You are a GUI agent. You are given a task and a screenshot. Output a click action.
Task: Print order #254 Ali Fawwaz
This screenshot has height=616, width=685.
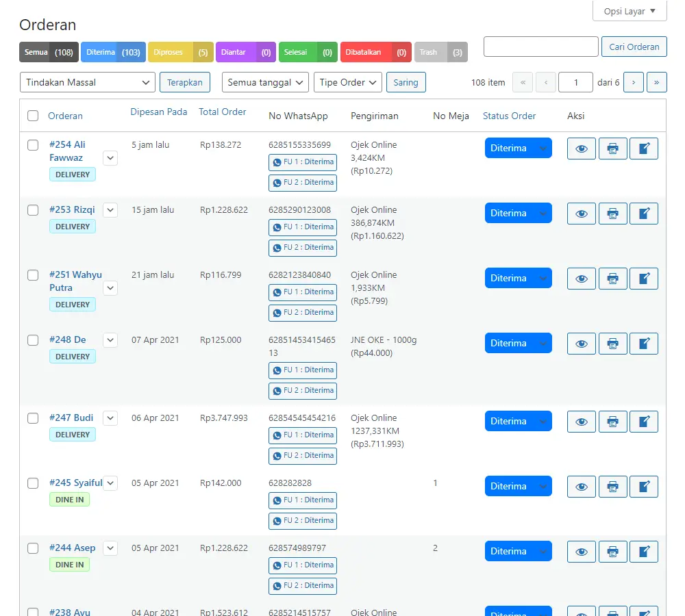tap(612, 149)
